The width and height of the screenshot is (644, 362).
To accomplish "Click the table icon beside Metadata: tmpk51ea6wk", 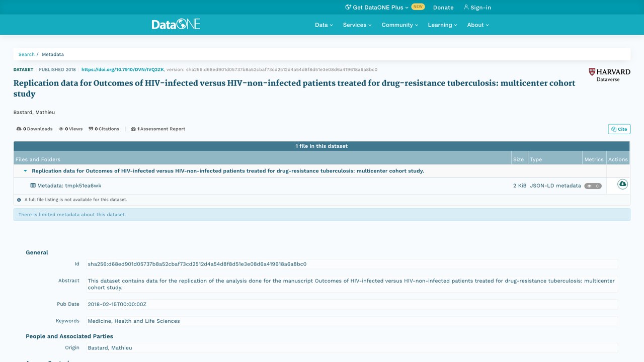I will click(33, 186).
